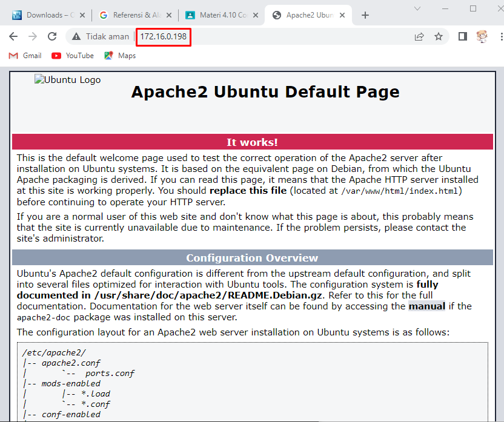The image size is (504, 422).
Task: Share this page using the share icon
Action: 419,36
